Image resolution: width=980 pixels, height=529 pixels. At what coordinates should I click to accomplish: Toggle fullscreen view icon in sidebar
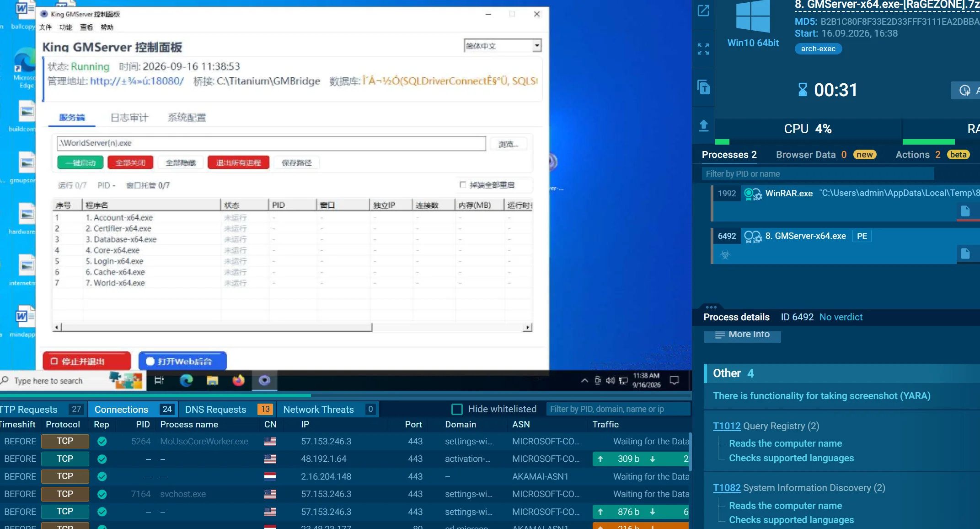[703, 49]
